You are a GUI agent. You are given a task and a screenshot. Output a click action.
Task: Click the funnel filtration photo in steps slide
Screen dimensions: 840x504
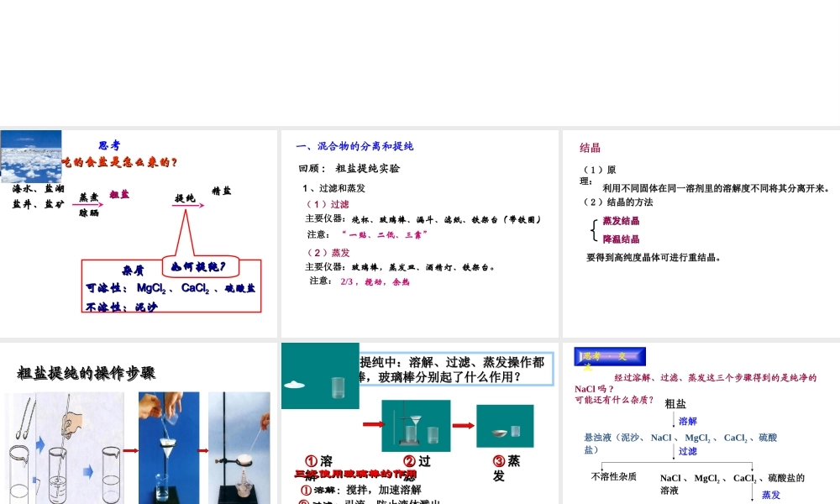(169, 448)
